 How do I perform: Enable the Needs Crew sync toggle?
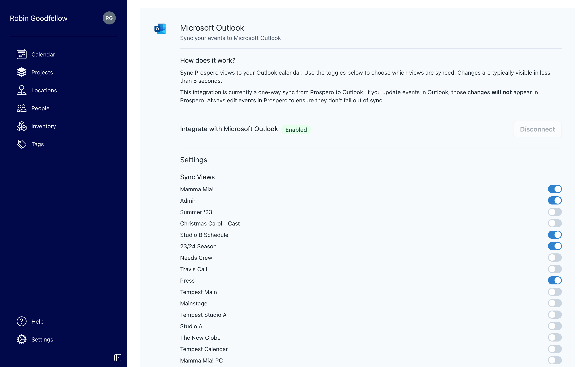click(x=555, y=258)
